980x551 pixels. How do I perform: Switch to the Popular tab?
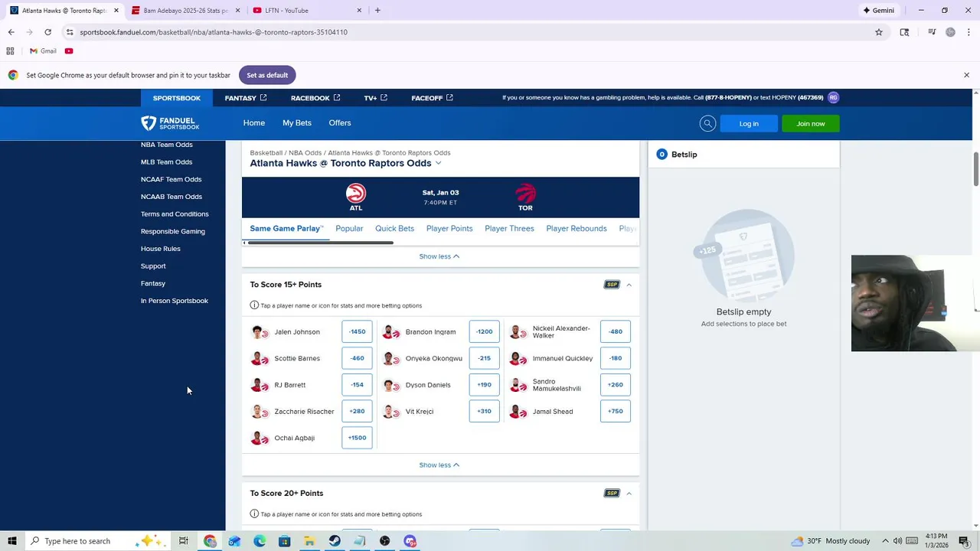click(x=349, y=228)
